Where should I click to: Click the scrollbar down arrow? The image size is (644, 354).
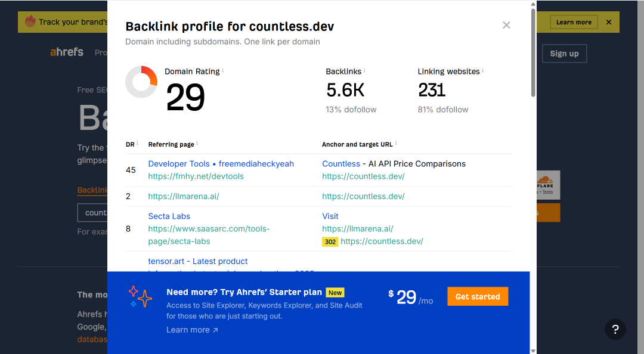point(533,350)
